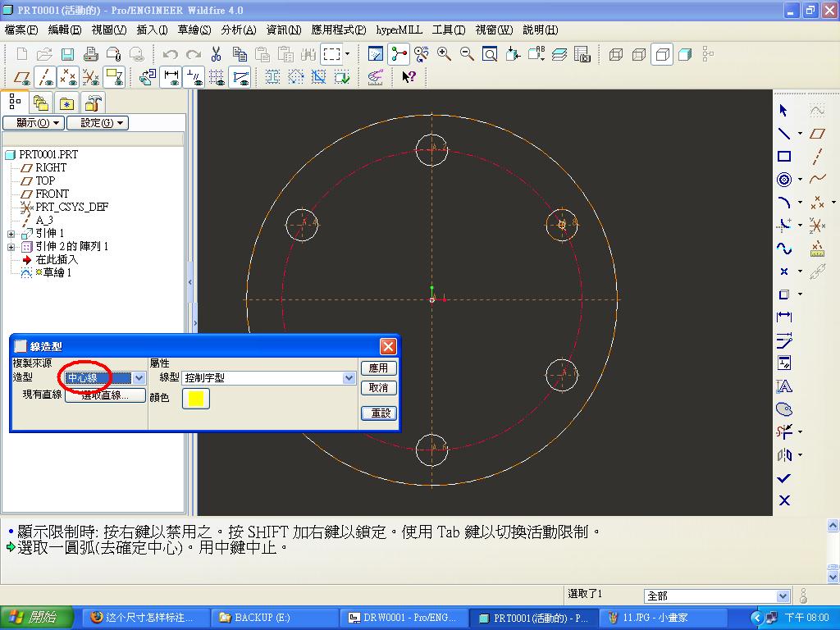Open the 線型 控制字型 dropdown arrow
840x630 pixels.
coord(349,378)
